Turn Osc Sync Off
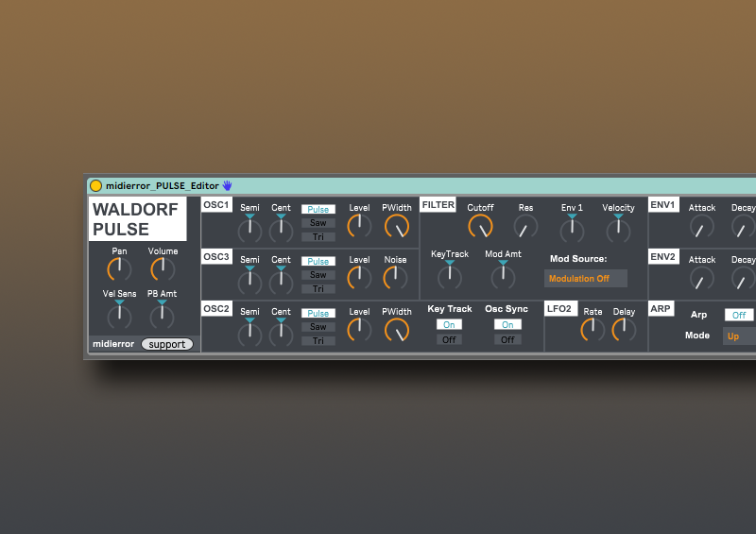This screenshot has width=756, height=534. coord(507,339)
